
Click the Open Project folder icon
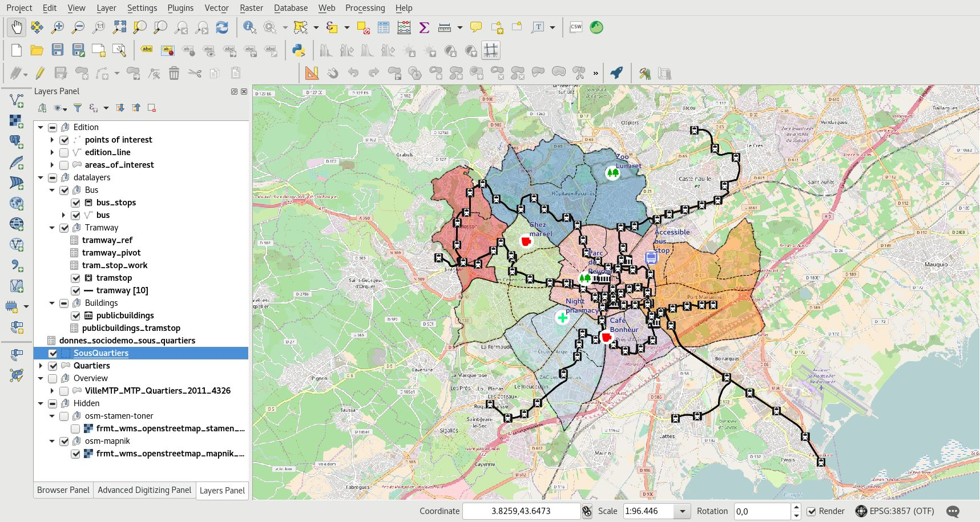pyautogui.click(x=37, y=50)
